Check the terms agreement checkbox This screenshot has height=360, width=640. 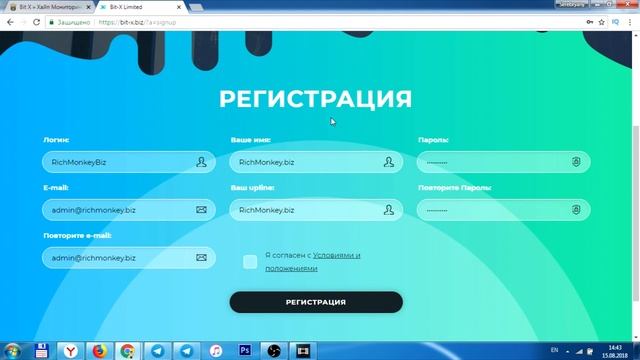[x=250, y=262]
